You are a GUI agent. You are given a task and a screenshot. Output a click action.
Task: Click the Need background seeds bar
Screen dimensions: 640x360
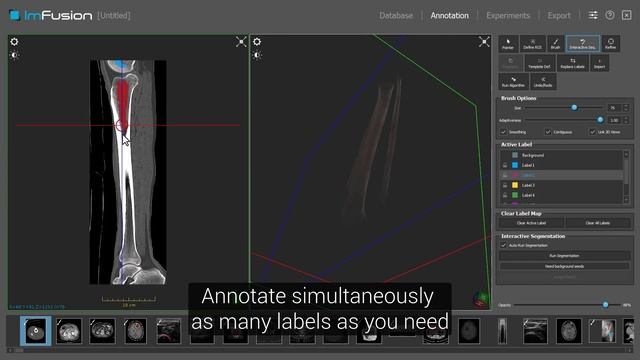coord(564,266)
